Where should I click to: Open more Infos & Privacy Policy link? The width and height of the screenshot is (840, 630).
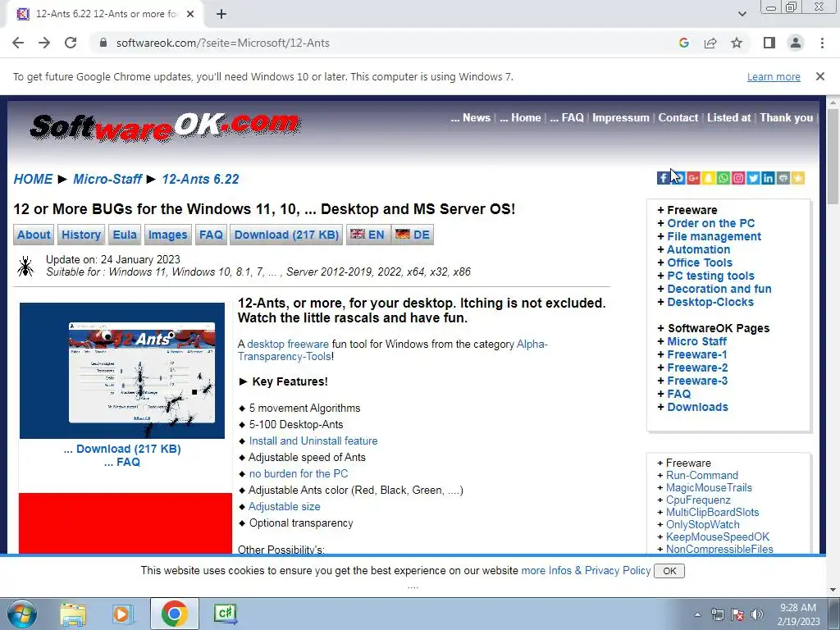(x=586, y=571)
